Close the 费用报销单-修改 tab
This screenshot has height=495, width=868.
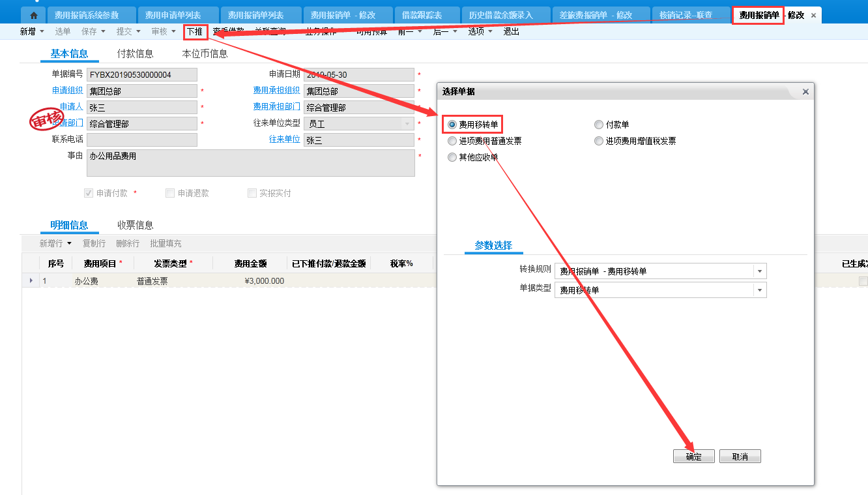[x=813, y=15]
